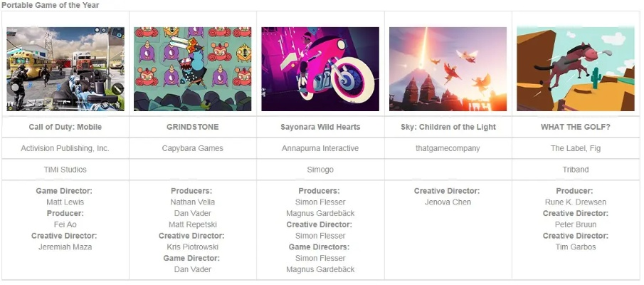Open the Simogo developer entry

[320, 170]
